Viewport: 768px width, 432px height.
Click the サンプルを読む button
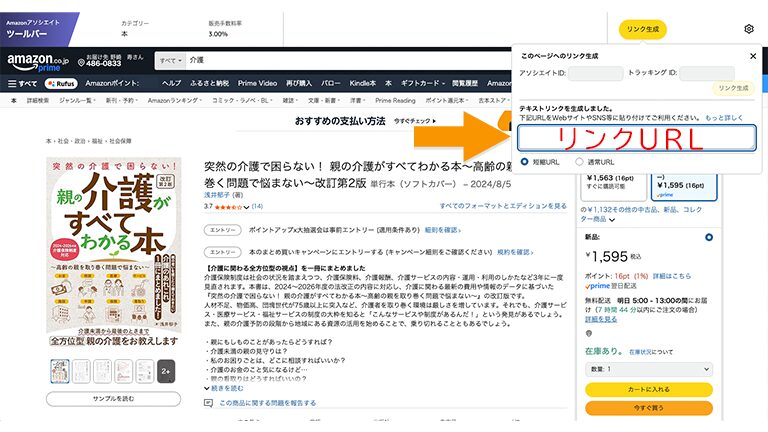(114, 399)
